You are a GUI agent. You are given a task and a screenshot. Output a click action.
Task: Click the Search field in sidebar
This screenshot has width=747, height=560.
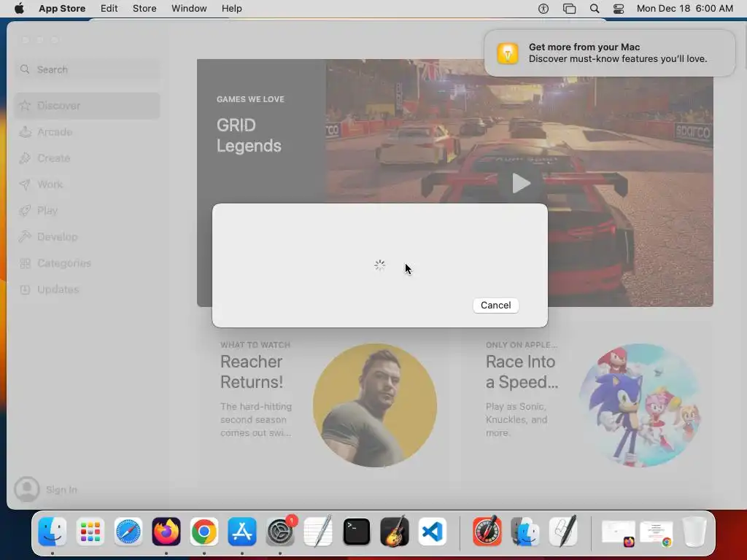tap(88, 69)
